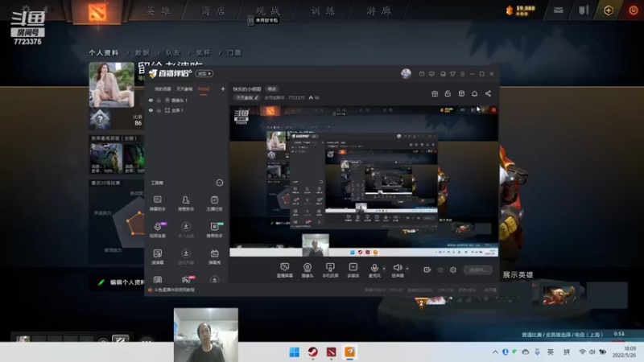Open the 训练 tab in Dota 2
The width and height of the screenshot is (644, 362).
click(x=323, y=10)
